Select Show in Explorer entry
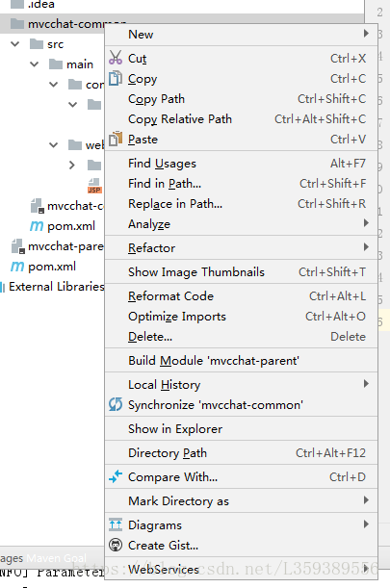 tap(241, 428)
